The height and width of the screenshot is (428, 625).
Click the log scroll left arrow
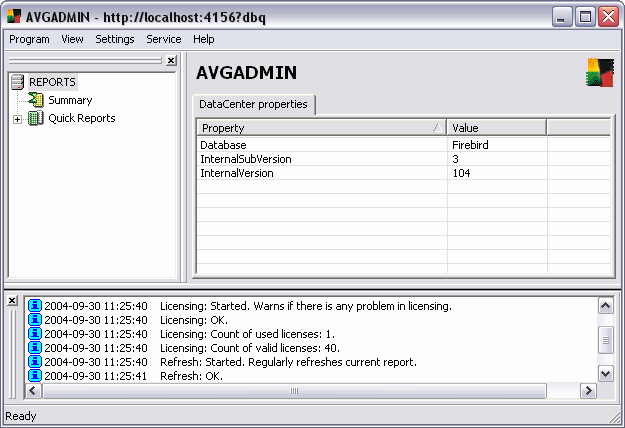pyautogui.click(x=33, y=391)
